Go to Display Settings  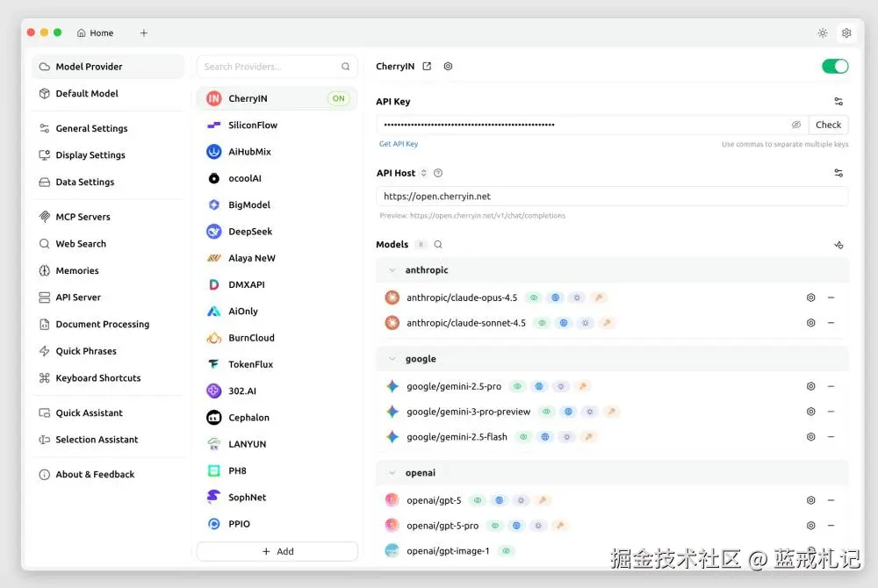click(x=108, y=155)
